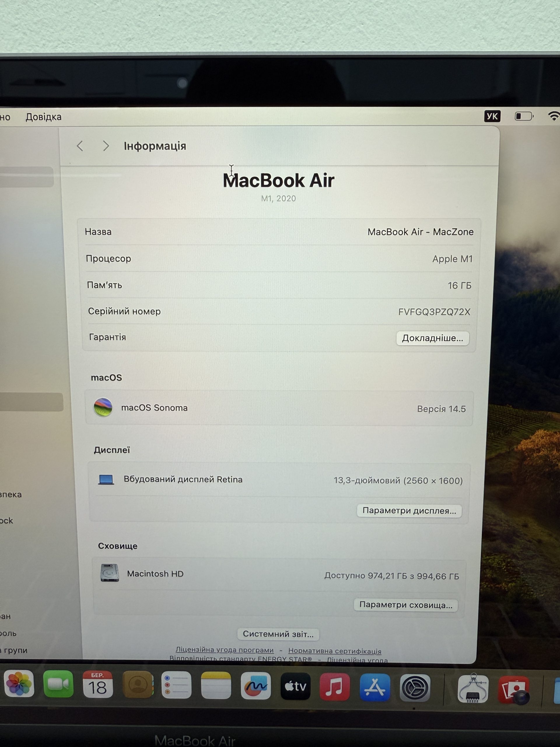The height and width of the screenshot is (747, 560).
Task: Click the 13,3-дюймовий (2560 × 1600) text
Action: coord(398,480)
